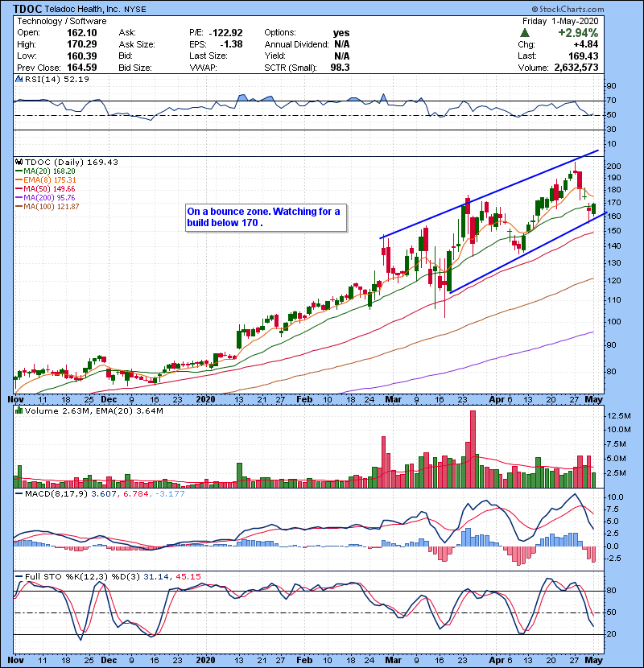This screenshot has height=668, width=644.
Task: Click the candlestick icon beside TDOC (Daily)
Action: [x=19, y=162]
